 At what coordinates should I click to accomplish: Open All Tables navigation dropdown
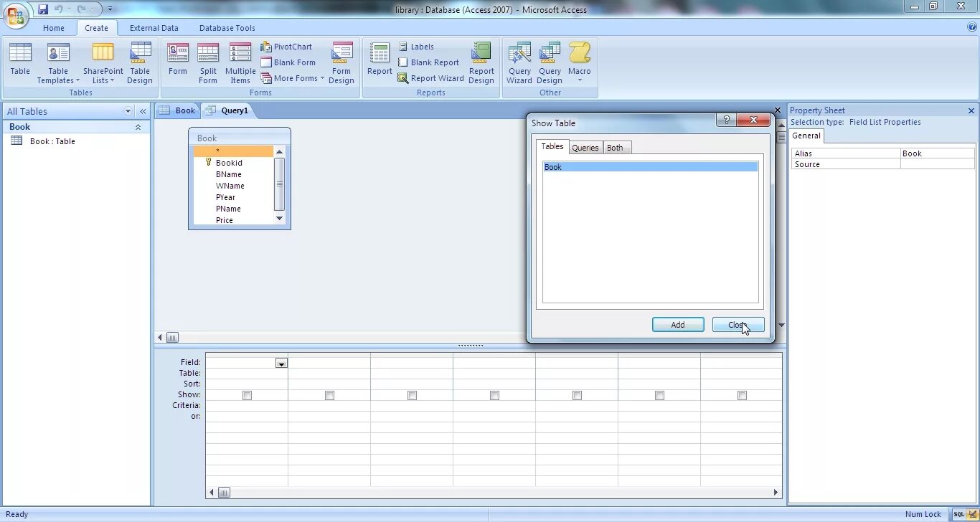pyautogui.click(x=128, y=111)
